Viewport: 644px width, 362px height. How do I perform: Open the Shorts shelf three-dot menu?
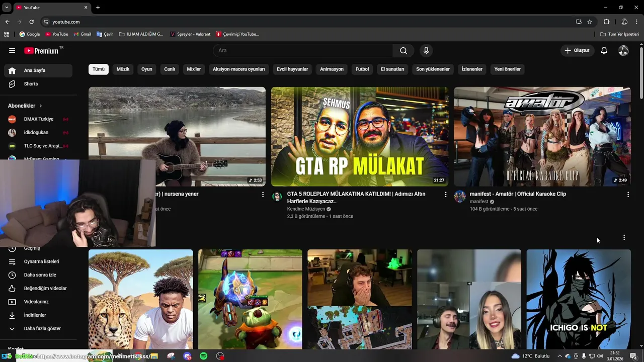(x=624, y=237)
